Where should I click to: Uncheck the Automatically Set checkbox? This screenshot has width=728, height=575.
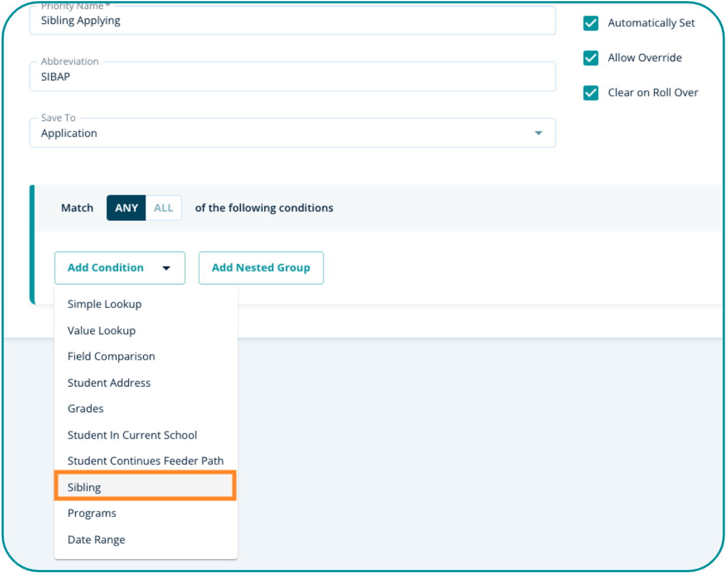(590, 23)
